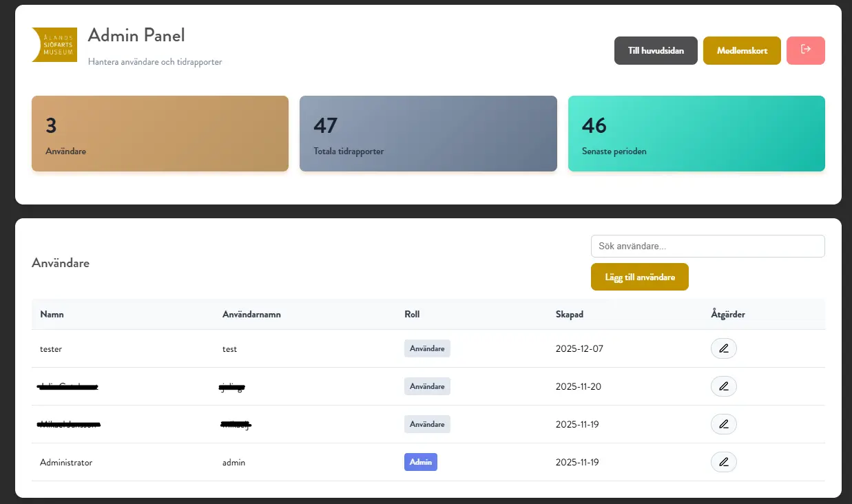
Task: Open the Till huvudsidan page
Action: pos(656,51)
